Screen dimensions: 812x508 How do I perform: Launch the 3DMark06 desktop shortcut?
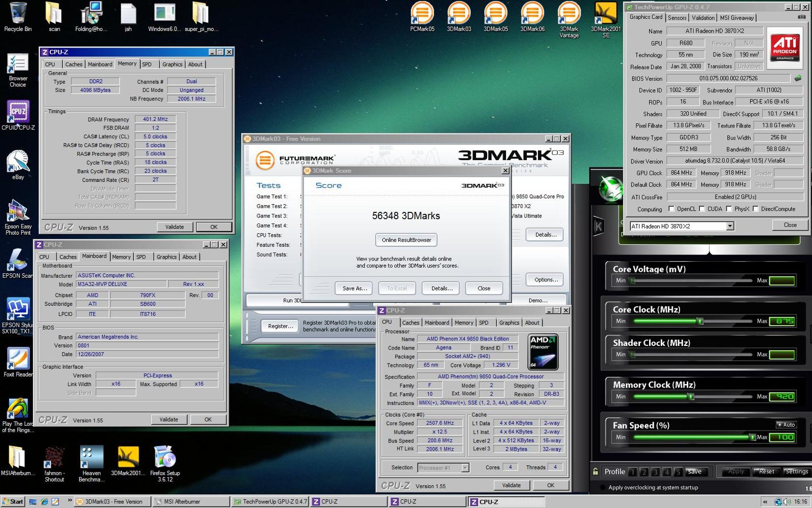(532, 17)
